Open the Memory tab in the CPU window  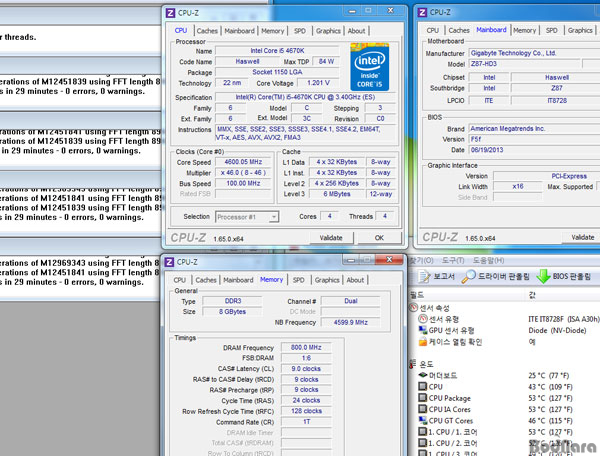(272, 31)
